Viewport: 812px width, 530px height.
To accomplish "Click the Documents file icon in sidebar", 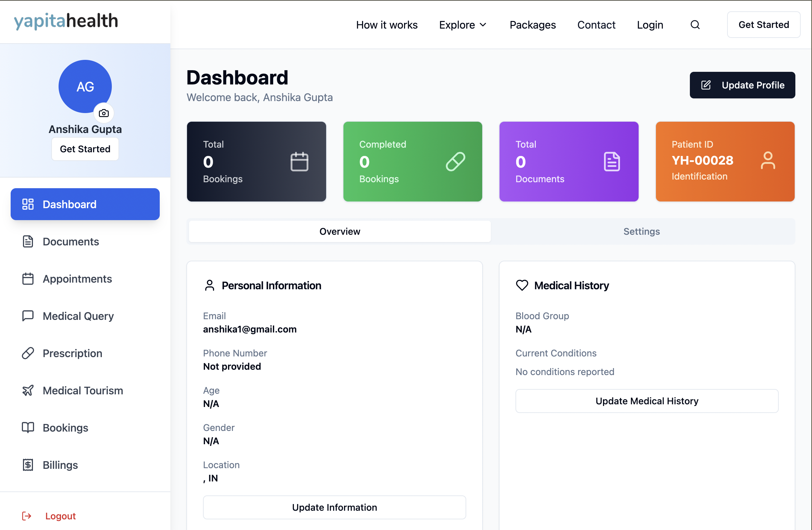I will pos(28,241).
